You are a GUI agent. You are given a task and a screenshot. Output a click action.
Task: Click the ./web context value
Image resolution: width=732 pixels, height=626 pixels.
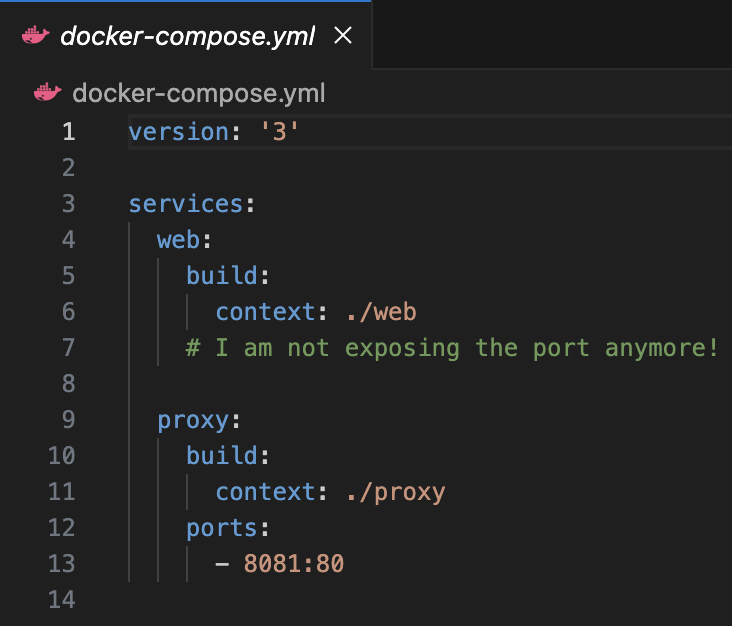(x=381, y=312)
